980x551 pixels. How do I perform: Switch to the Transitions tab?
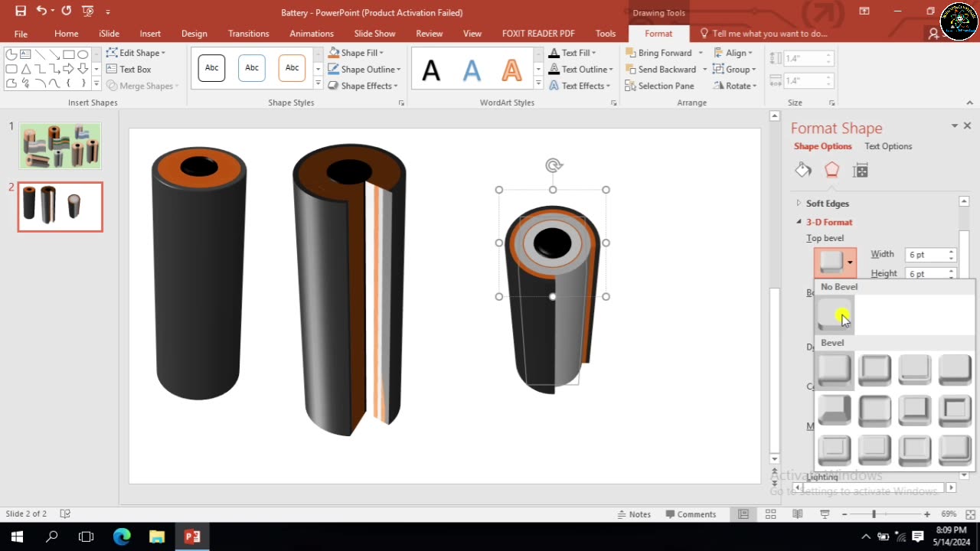click(249, 34)
